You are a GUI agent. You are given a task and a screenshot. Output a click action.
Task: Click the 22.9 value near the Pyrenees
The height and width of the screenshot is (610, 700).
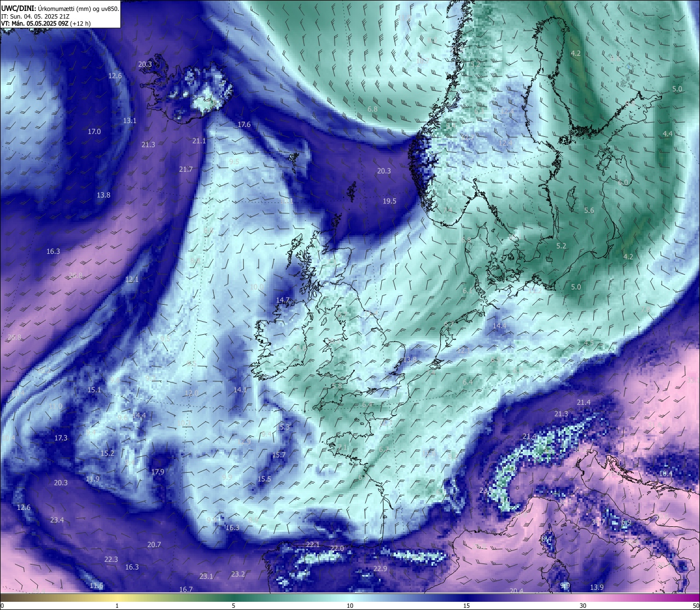pyautogui.click(x=380, y=569)
